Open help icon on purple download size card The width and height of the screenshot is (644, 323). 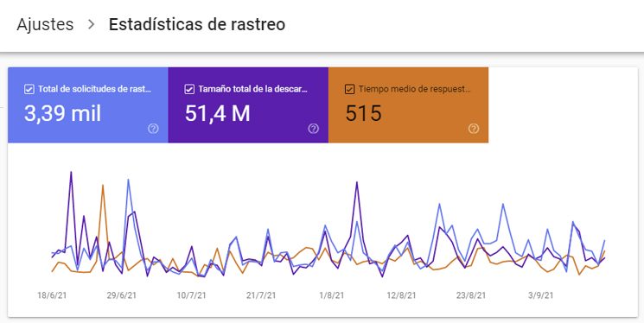coord(314,129)
